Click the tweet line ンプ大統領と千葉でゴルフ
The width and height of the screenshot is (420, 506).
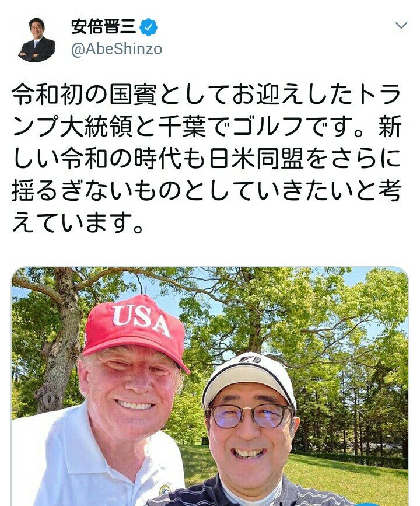pyautogui.click(x=206, y=127)
